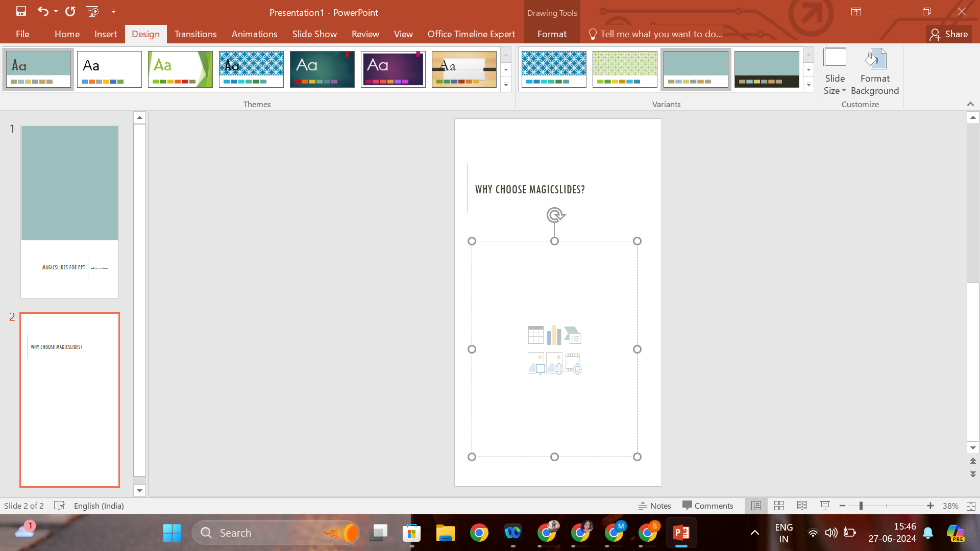Start presentation from beginning icon

coord(92,11)
